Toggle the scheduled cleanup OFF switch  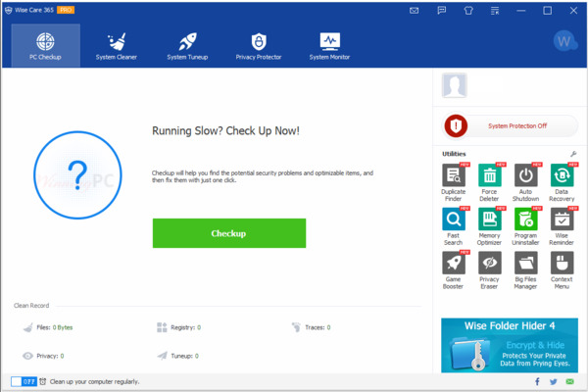tap(24, 381)
